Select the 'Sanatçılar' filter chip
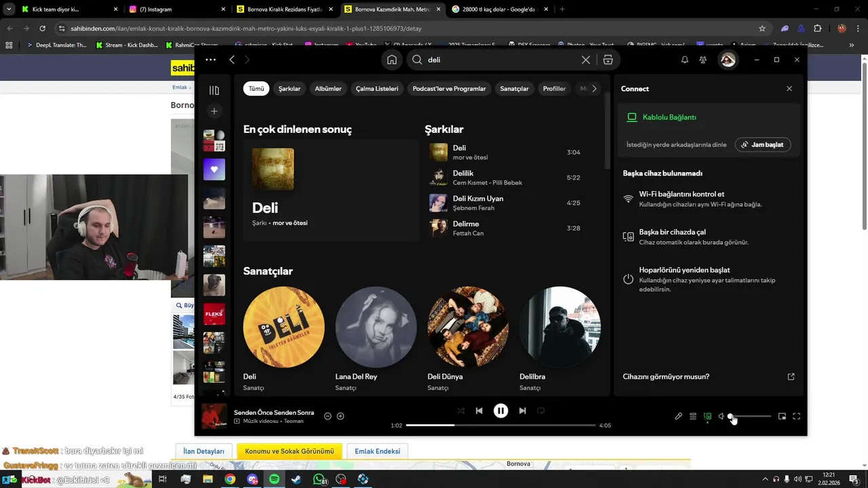This screenshot has width=868, height=488. 514,89
